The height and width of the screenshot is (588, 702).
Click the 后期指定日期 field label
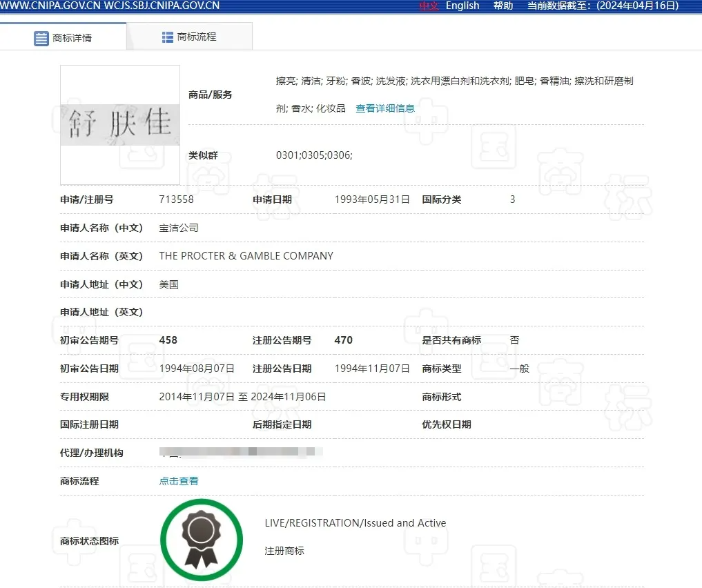(282, 424)
